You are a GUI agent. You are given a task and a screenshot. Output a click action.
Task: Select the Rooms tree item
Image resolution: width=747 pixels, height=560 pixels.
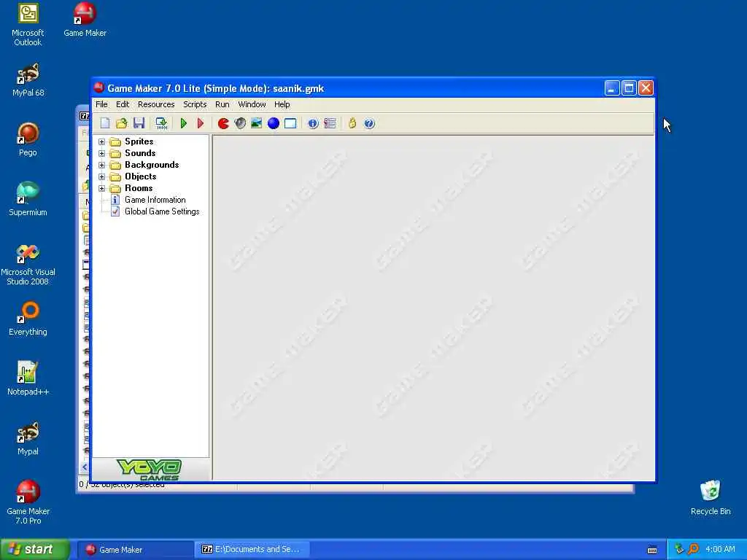coord(139,188)
